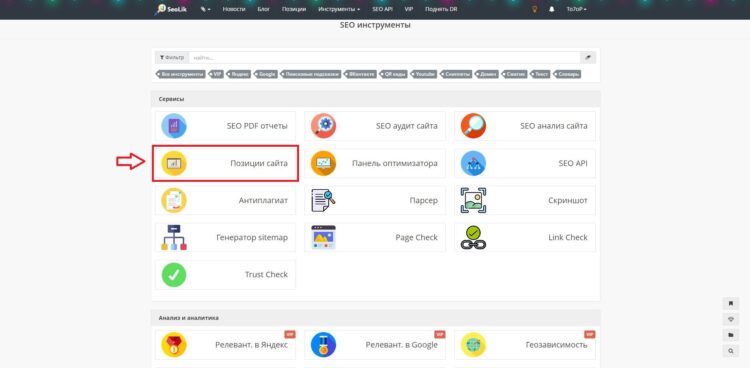
Task: Open the Trust Check green checkmark icon
Action: [x=174, y=275]
